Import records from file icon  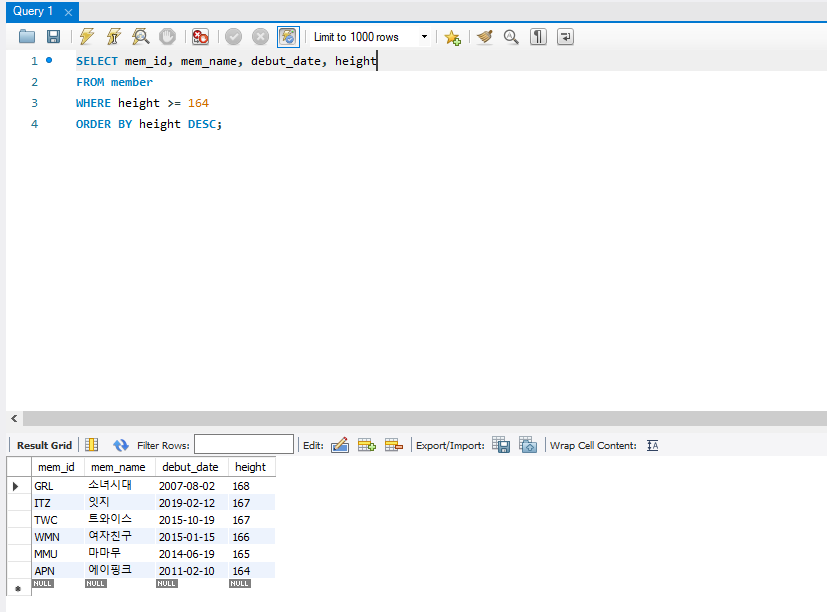click(528, 444)
